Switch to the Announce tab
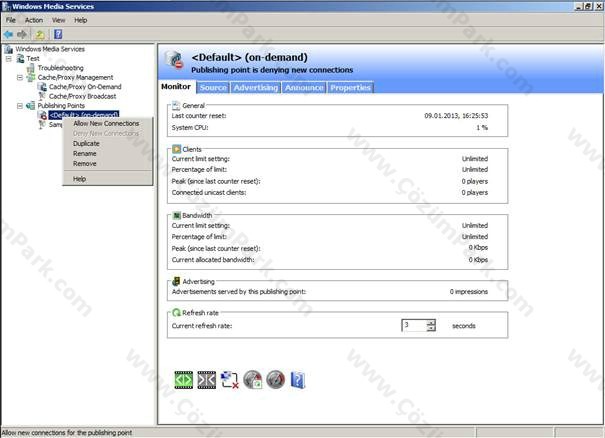The width and height of the screenshot is (605, 438). pos(304,88)
